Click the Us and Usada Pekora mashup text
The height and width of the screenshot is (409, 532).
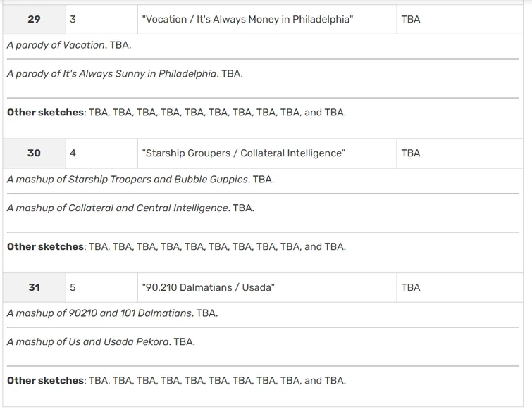point(101,342)
